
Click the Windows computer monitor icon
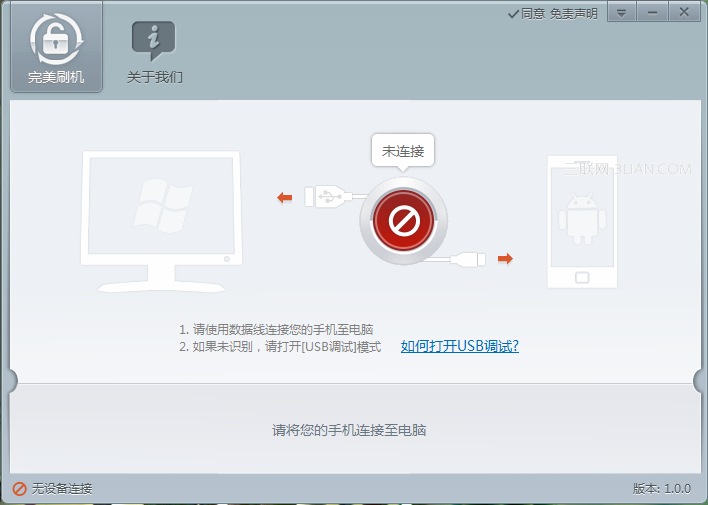161,221
